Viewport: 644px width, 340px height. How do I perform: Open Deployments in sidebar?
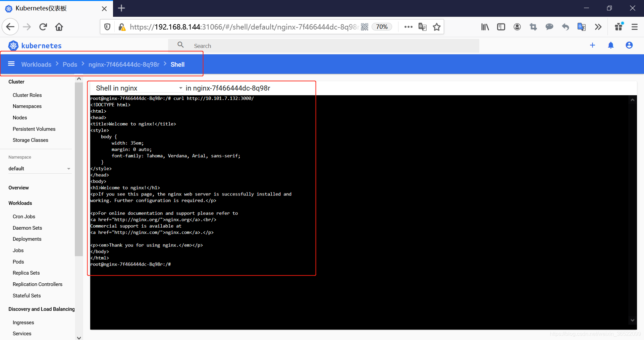(27, 239)
